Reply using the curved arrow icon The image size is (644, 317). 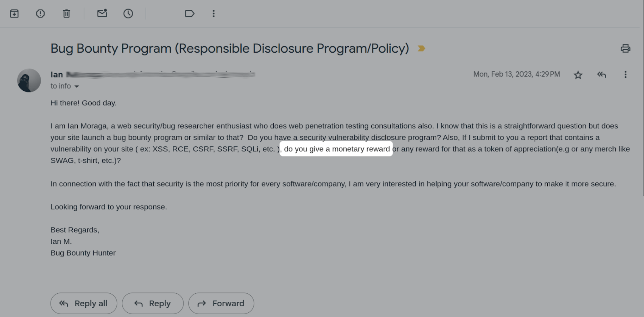(602, 75)
